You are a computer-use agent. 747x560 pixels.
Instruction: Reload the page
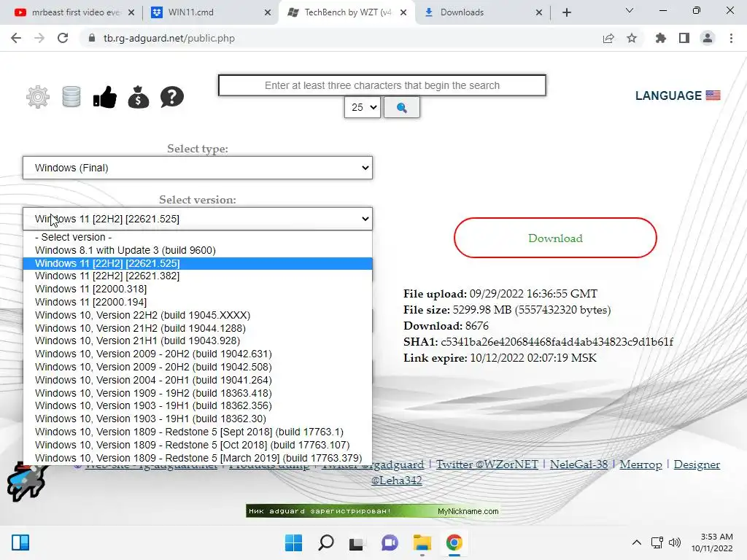click(x=63, y=38)
